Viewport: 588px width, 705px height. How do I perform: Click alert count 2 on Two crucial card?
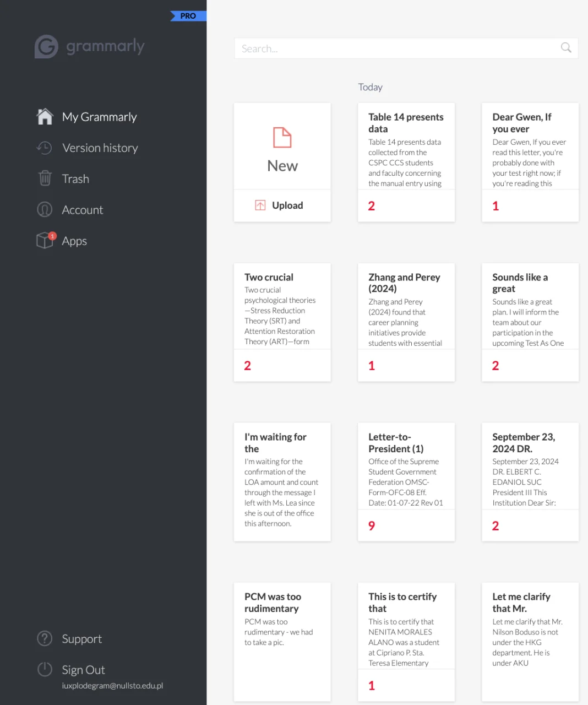point(248,366)
